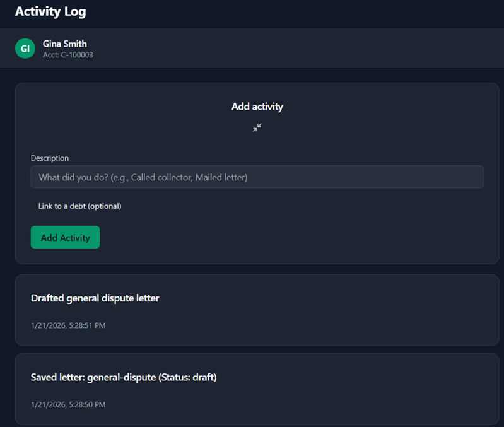
Task: Collapse the Add activity panel
Action: [257, 127]
